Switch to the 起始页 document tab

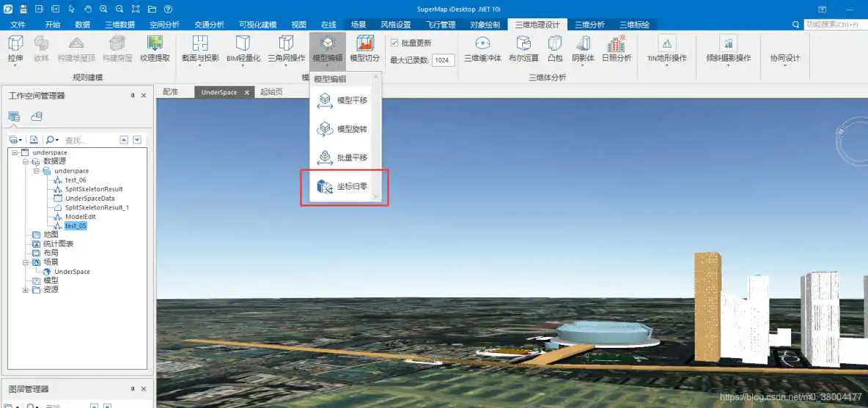[271, 92]
